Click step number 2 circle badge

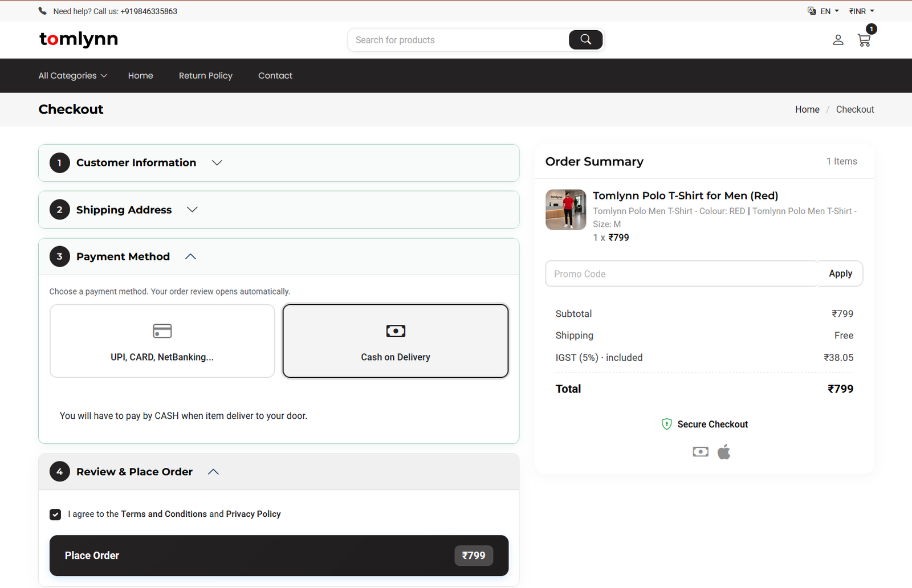(59, 210)
